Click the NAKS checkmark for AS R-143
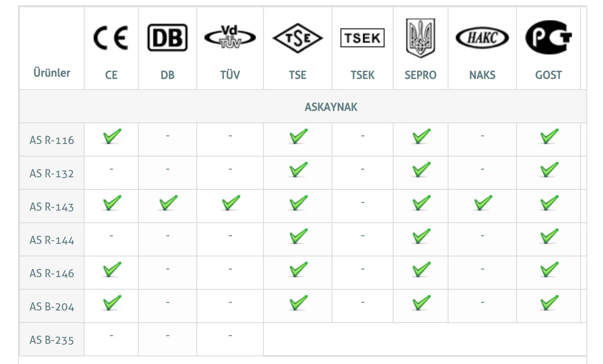 [x=483, y=202]
